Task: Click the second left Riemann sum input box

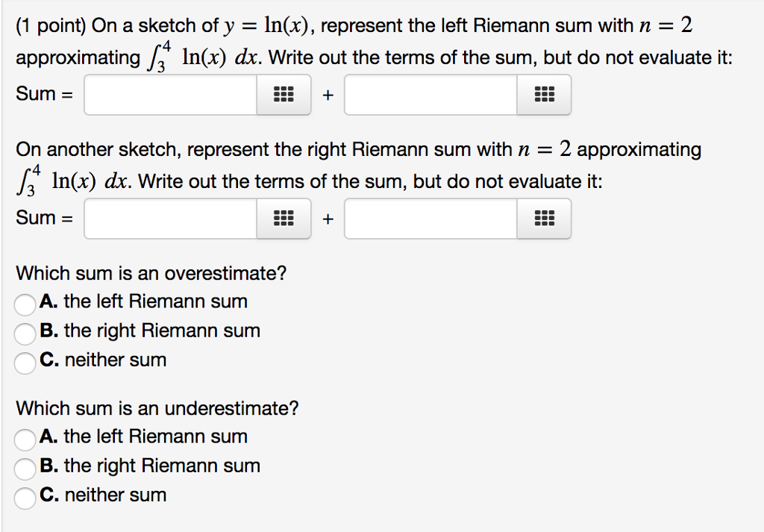Action: coord(430,94)
